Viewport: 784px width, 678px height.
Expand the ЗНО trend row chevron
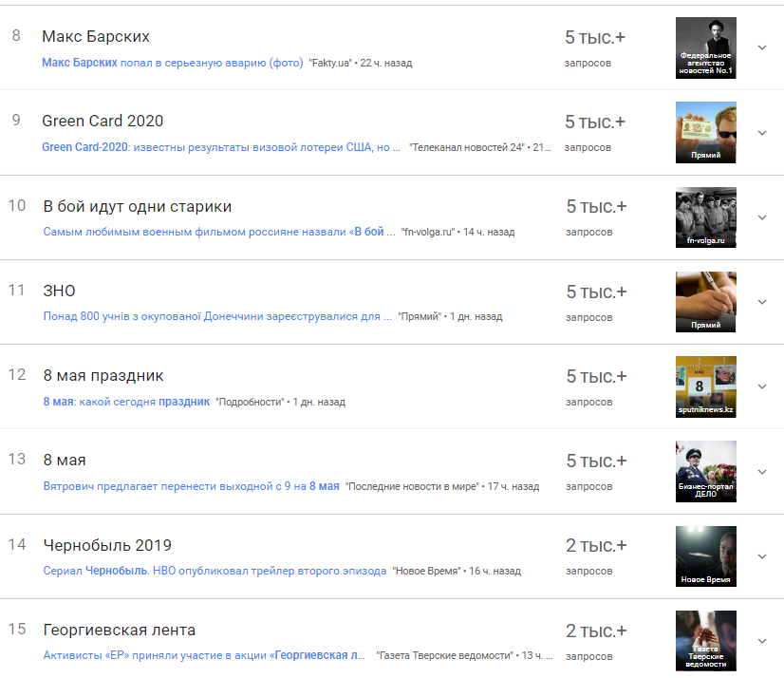coord(761,302)
